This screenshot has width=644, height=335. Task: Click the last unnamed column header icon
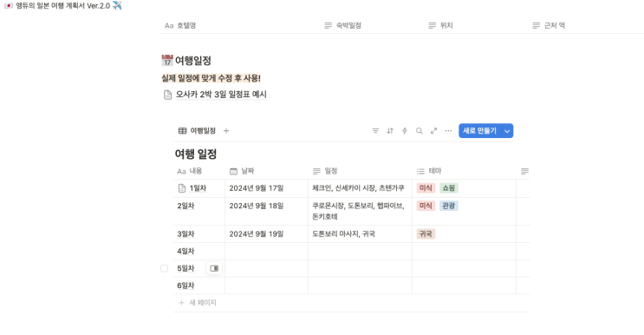click(524, 171)
